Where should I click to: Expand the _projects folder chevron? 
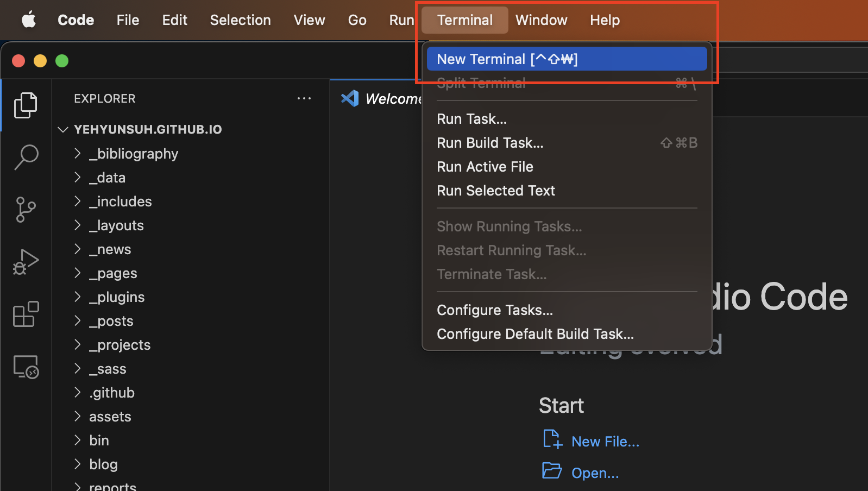pos(77,345)
